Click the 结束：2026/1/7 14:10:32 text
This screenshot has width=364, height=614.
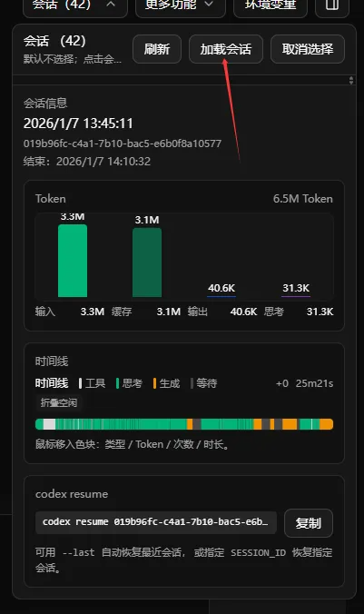87,162
